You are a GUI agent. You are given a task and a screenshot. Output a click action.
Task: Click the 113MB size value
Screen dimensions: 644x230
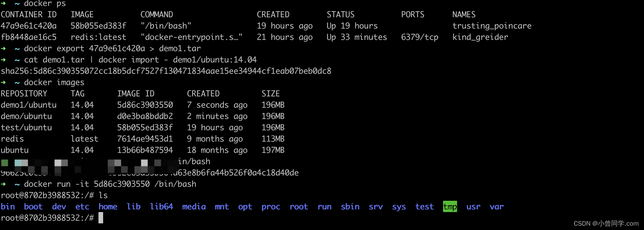coord(273,139)
